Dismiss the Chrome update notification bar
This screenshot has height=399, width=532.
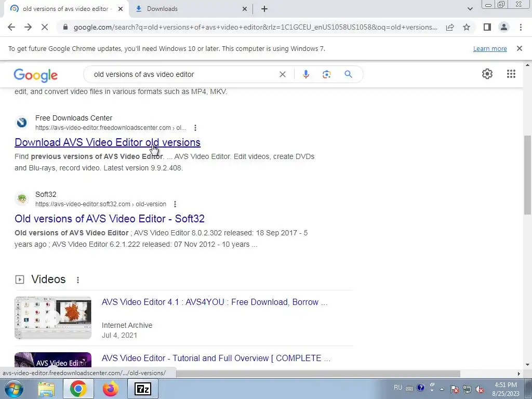(x=519, y=48)
